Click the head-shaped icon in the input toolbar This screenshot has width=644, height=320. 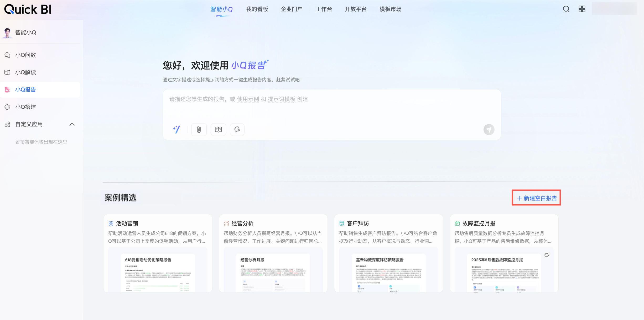pyautogui.click(x=237, y=129)
